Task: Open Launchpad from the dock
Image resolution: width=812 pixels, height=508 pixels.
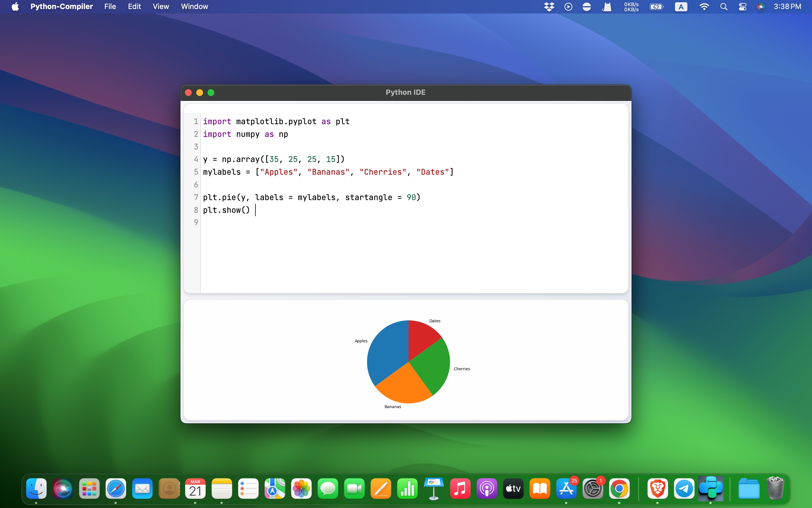Action: coord(89,488)
